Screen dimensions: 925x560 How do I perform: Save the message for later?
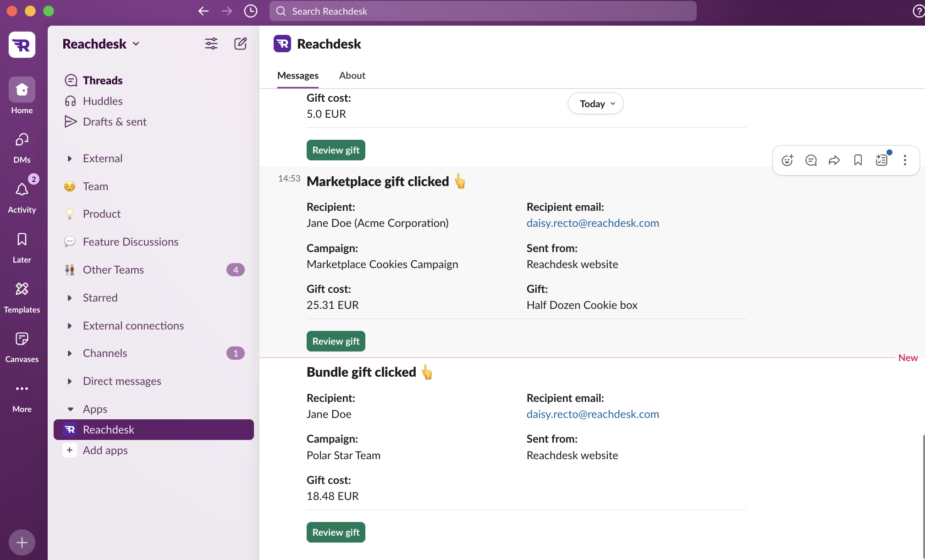click(858, 160)
